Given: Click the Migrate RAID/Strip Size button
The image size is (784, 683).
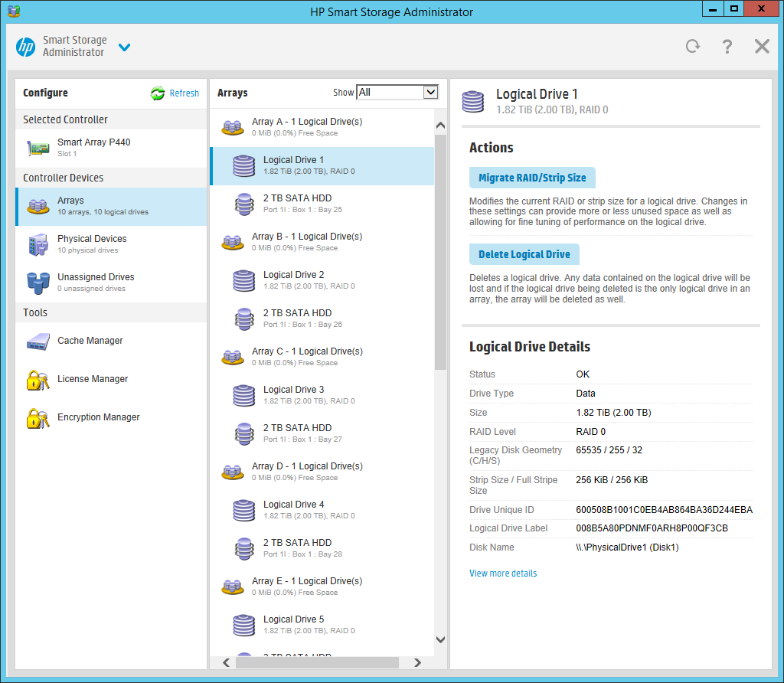Looking at the screenshot, I should pyautogui.click(x=531, y=178).
